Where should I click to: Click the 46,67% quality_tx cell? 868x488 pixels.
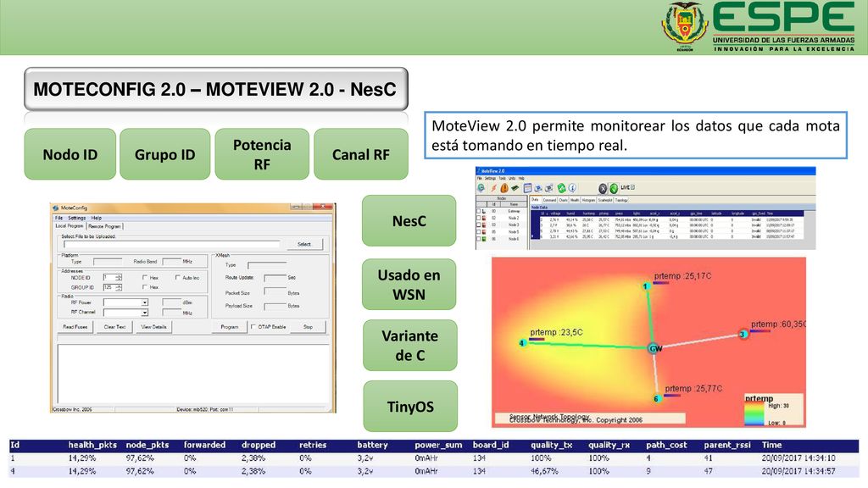click(x=544, y=471)
